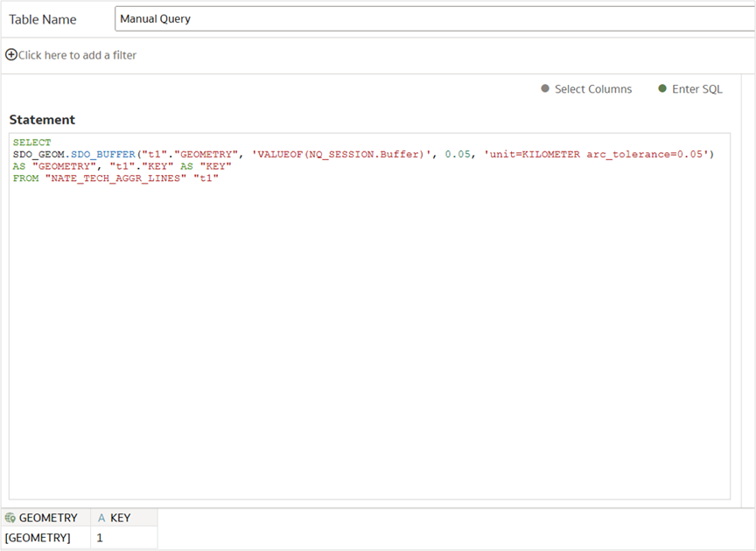Viewport: 756px width, 551px height.
Task: Click the result value '1' under KEY
Action: coord(99,538)
